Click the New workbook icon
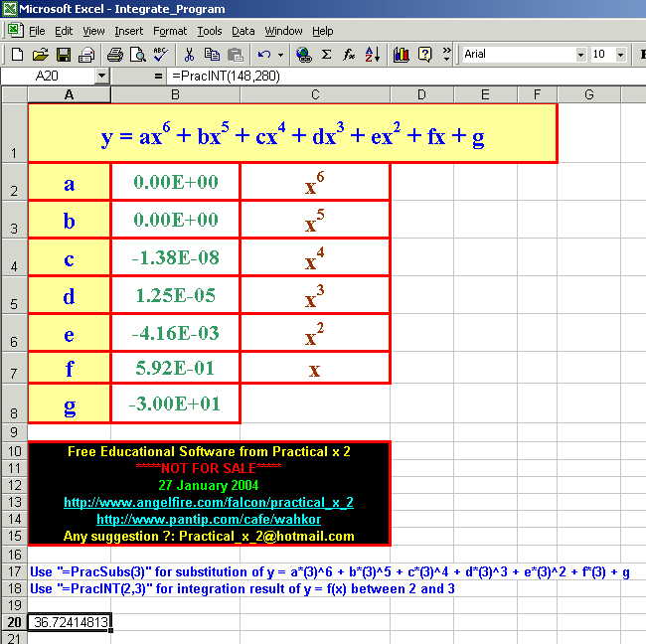646x644 pixels. (15, 54)
